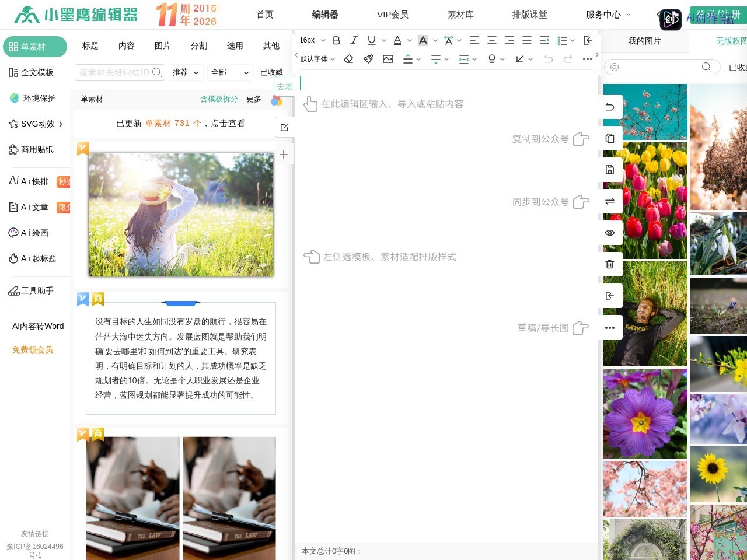Open more toolbar options ellipsis

tap(588, 59)
